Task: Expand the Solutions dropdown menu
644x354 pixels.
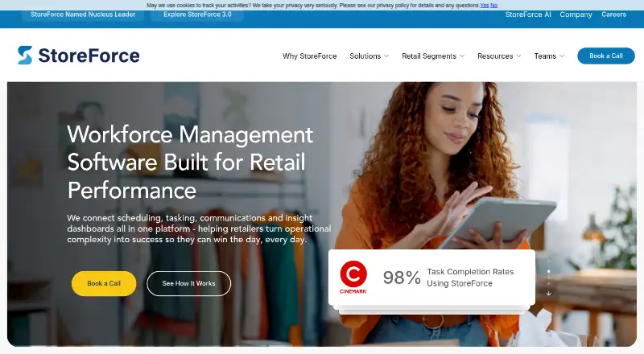Action: [369, 56]
